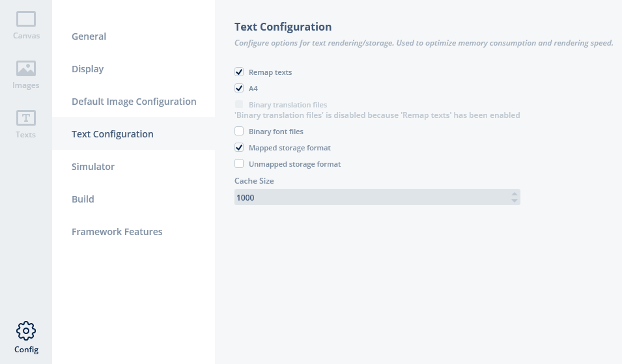
Task: Enable Unmapped storage format checkbox
Action: tap(239, 164)
